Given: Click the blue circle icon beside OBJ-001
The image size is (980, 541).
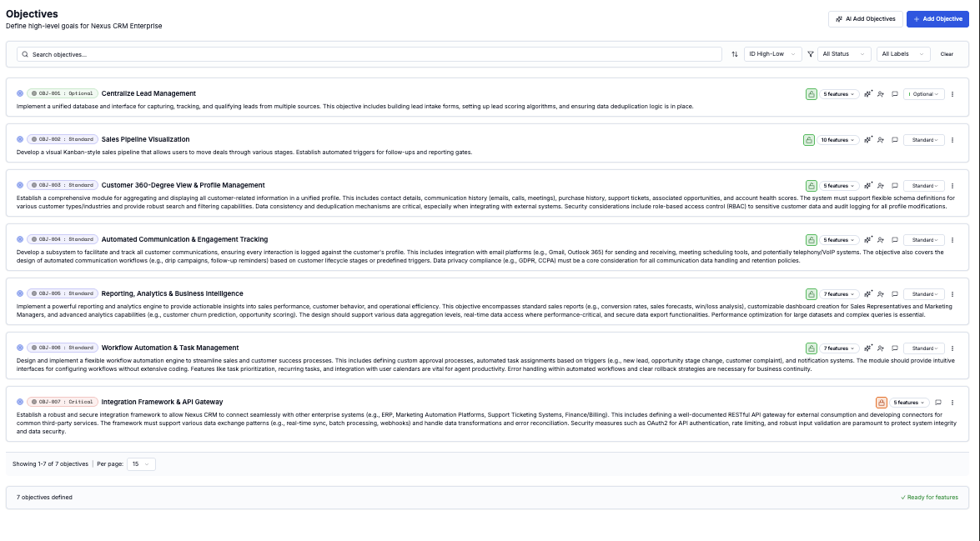Looking at the screenshot, I should coord(20,93).
